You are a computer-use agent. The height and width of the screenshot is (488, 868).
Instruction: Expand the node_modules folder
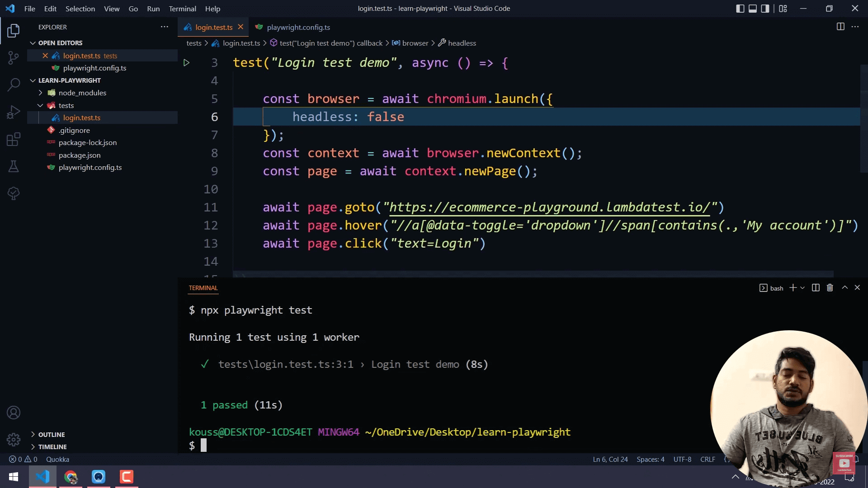pyautogui.click(x=82, y=93)
